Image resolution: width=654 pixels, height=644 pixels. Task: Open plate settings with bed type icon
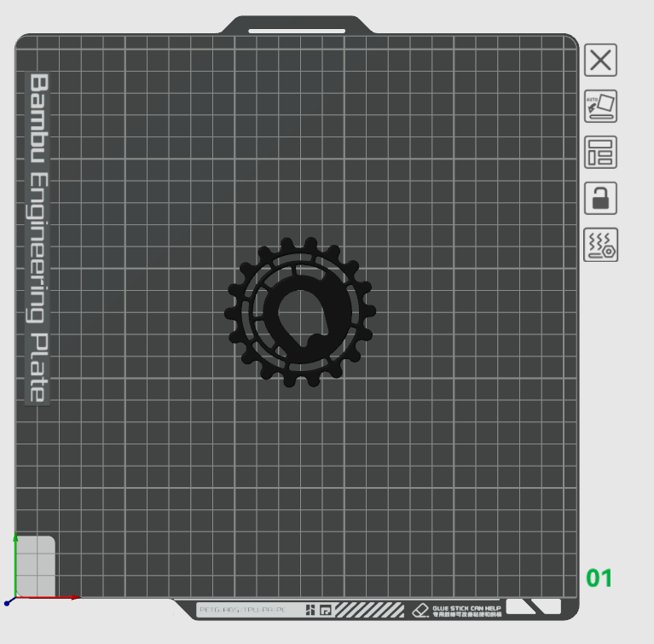pos(600,245)
